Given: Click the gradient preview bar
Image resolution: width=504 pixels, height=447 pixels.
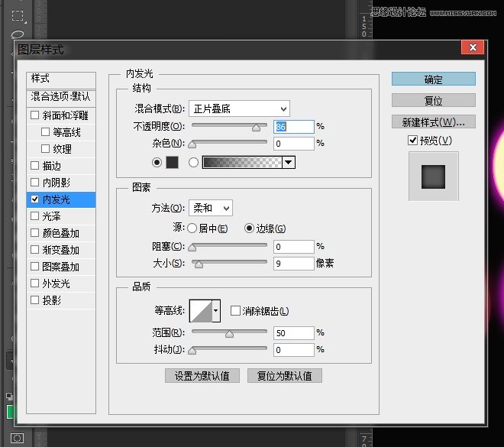Looking at the screenshot, I should tap(242, 163).
